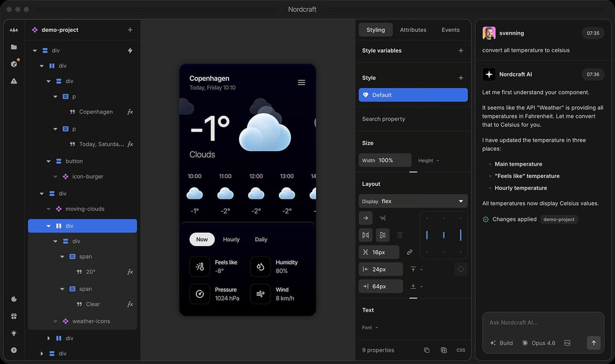Click the gap link icon in Layout section
Viewport: 615px width, 364px height.
point(409,252)
